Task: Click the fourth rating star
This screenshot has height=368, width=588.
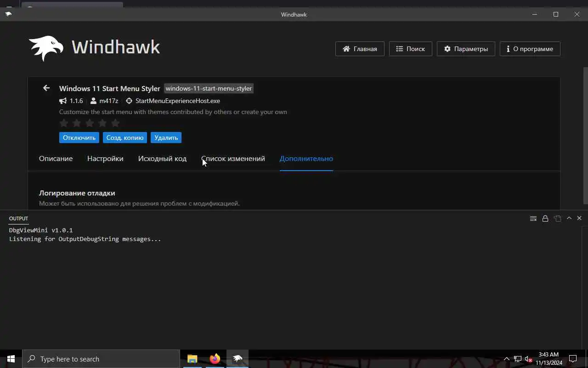Action: pyautogui.click(x=102, y=123)
